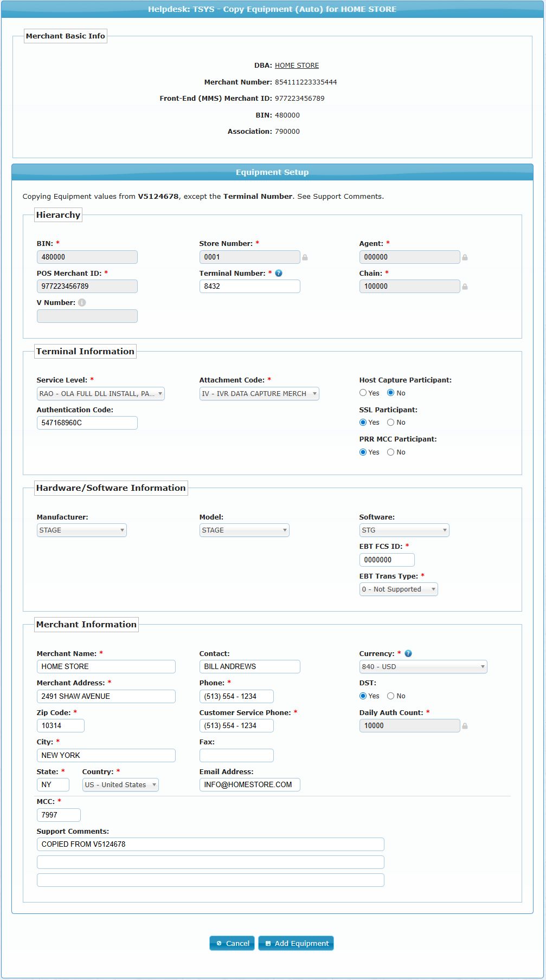Set SSL Participant to No
The width and height of the screenshot is (546, 980).
[390, 423]
